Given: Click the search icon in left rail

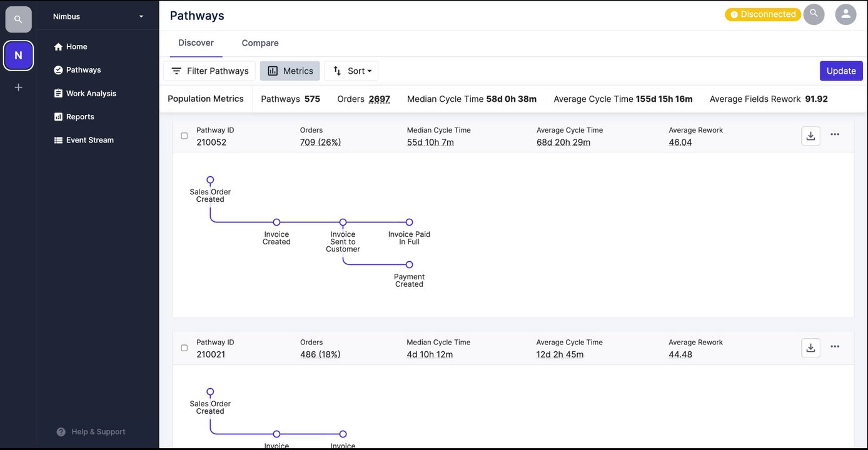Looking at the screenshot, I should tap(18, 19).
